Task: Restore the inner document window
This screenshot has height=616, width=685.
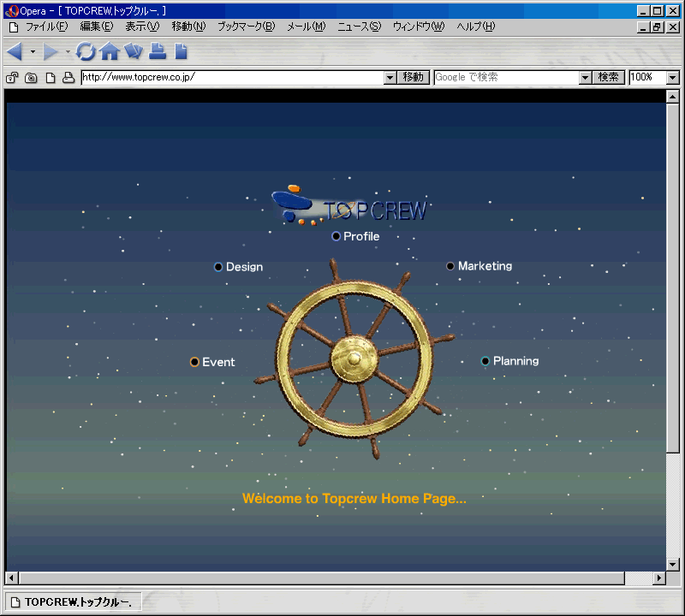Action: tap(657, 27)
